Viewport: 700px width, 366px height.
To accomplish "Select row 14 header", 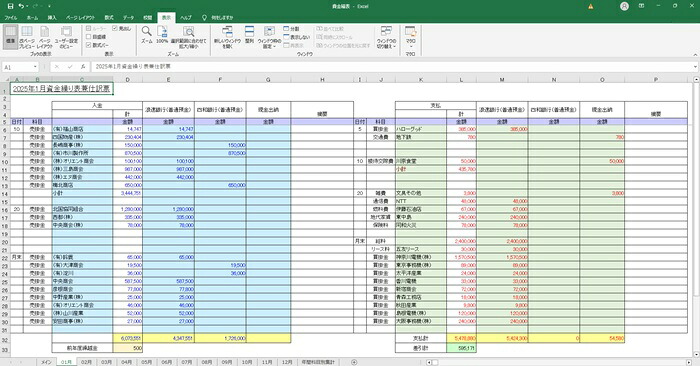I will point(5,193).
